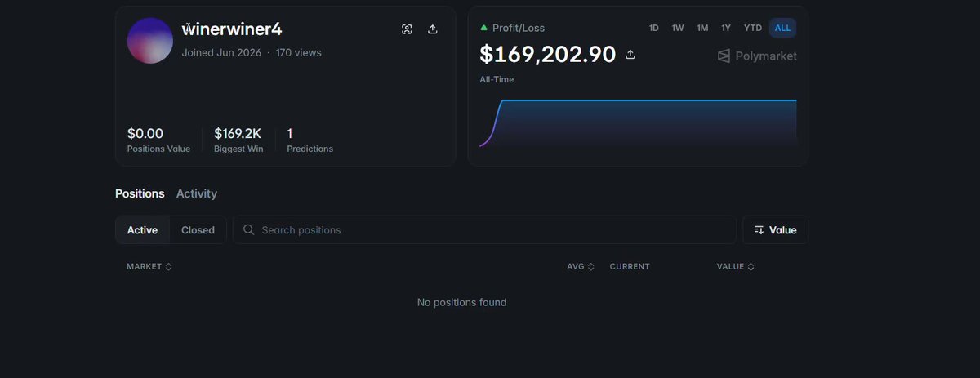Viewport: 980px width, 378px height.
Task: Select the ALL time range
Action: click(782, 28)
